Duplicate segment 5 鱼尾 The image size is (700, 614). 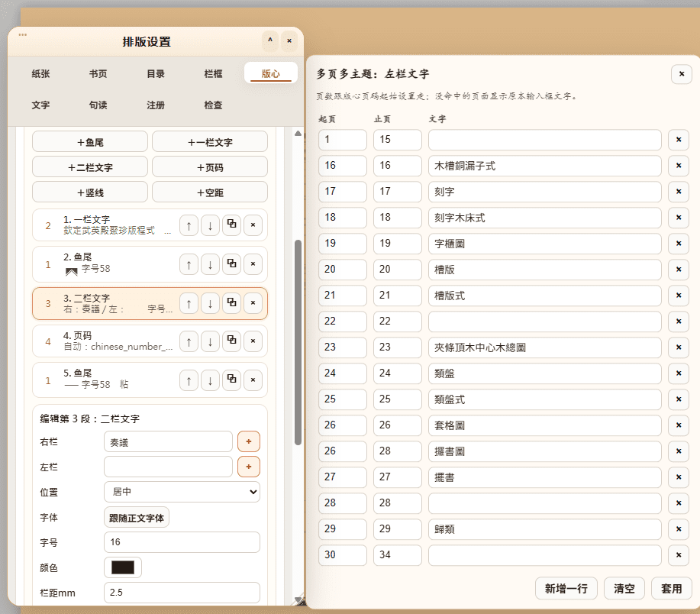(232, 380)
